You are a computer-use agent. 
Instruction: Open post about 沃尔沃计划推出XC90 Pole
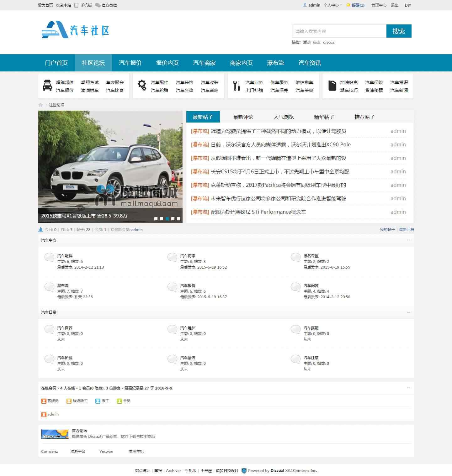pos(280,144)
